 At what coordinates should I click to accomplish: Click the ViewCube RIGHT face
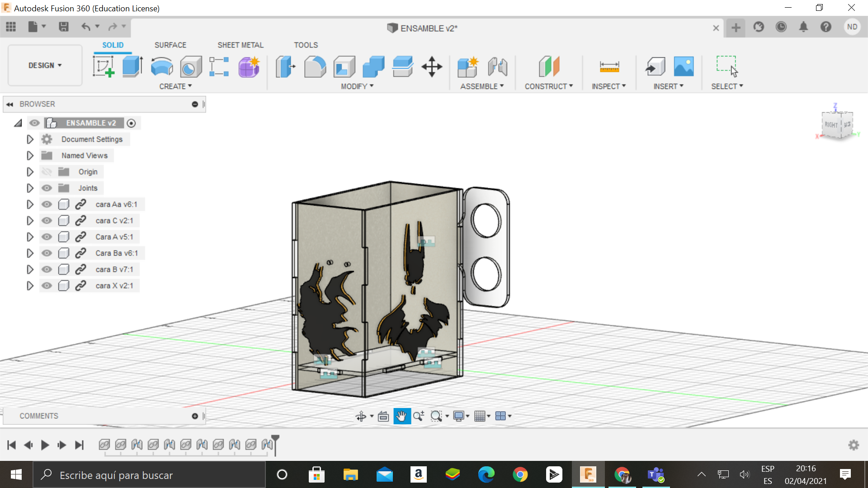830,125
